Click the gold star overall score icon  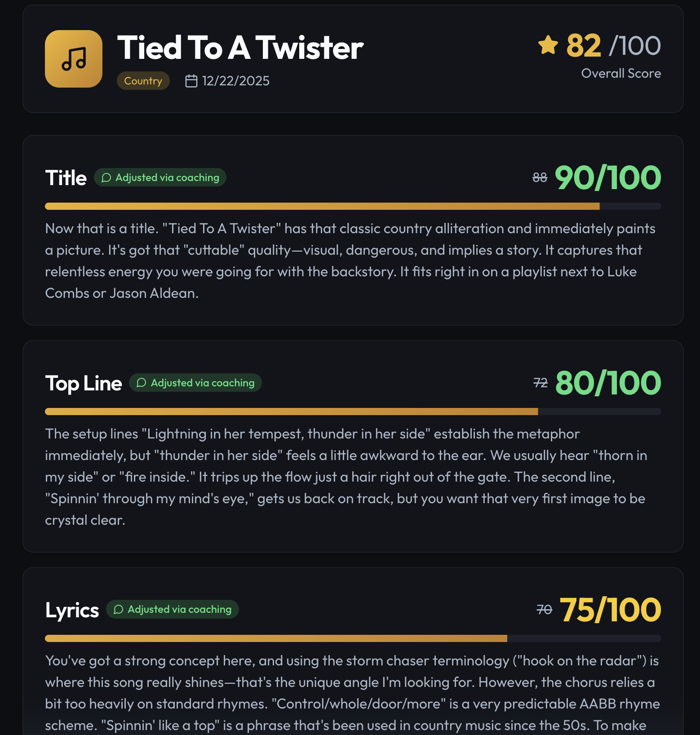pos(548,45)
